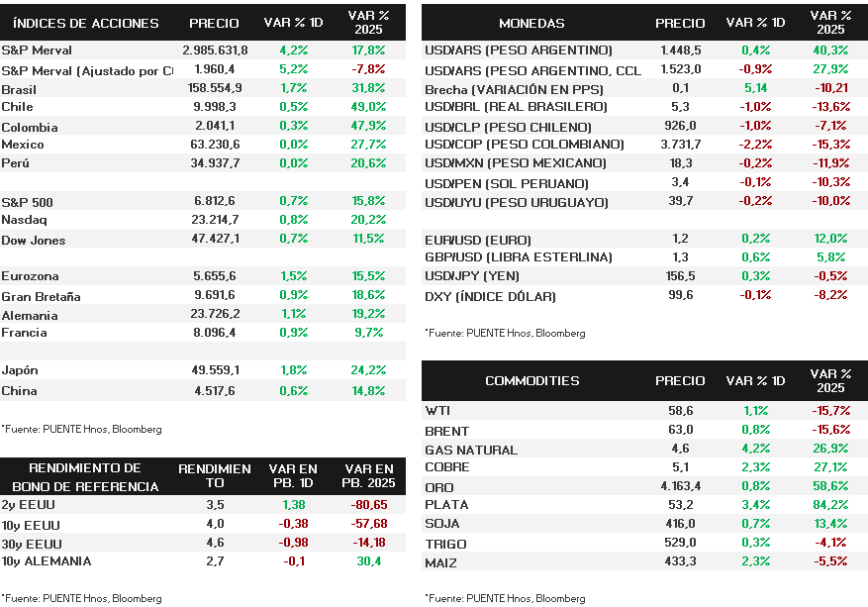Click the Brasil row label
868x607 pixels.
[19, 89]
